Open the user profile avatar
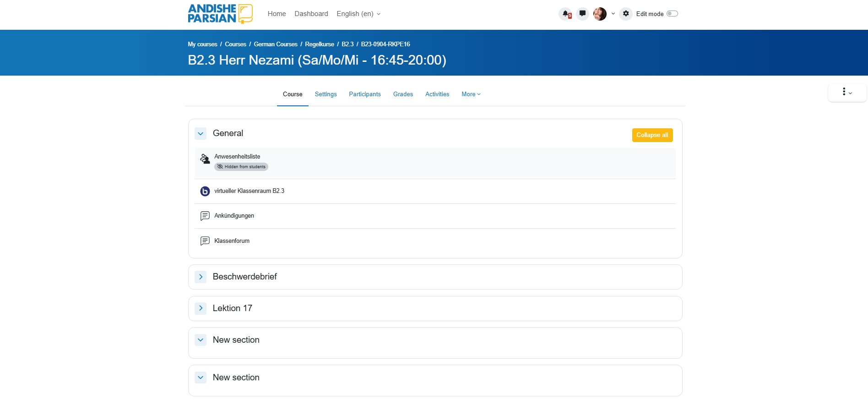The image size is (868, 411). tap(600, 14)
